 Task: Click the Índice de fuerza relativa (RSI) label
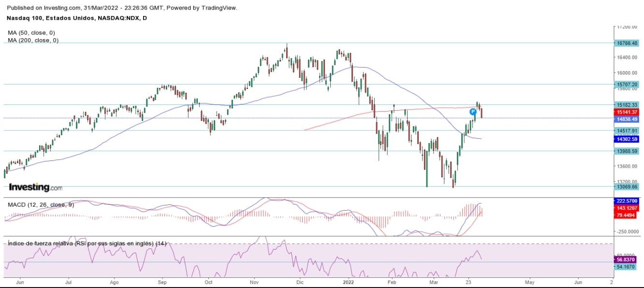coord(87,243)
